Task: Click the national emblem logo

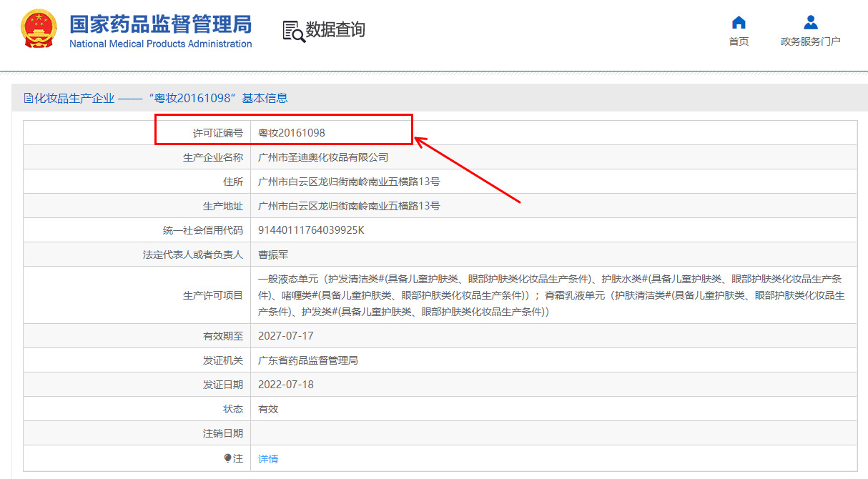Action: (x=39, y=29)
